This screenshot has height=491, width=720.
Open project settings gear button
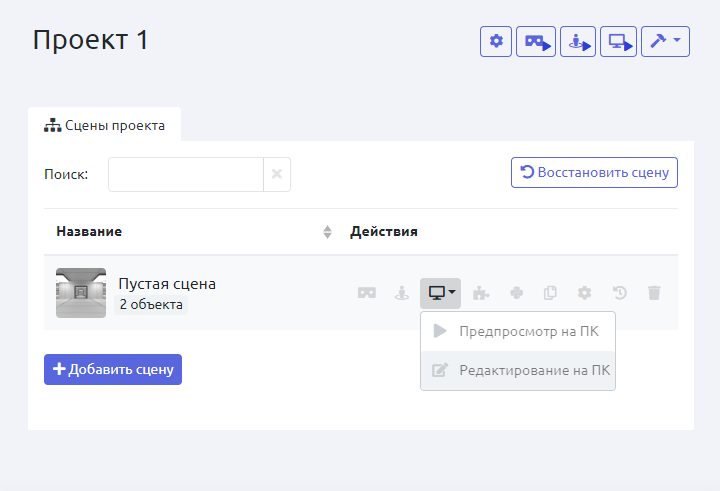496,41
